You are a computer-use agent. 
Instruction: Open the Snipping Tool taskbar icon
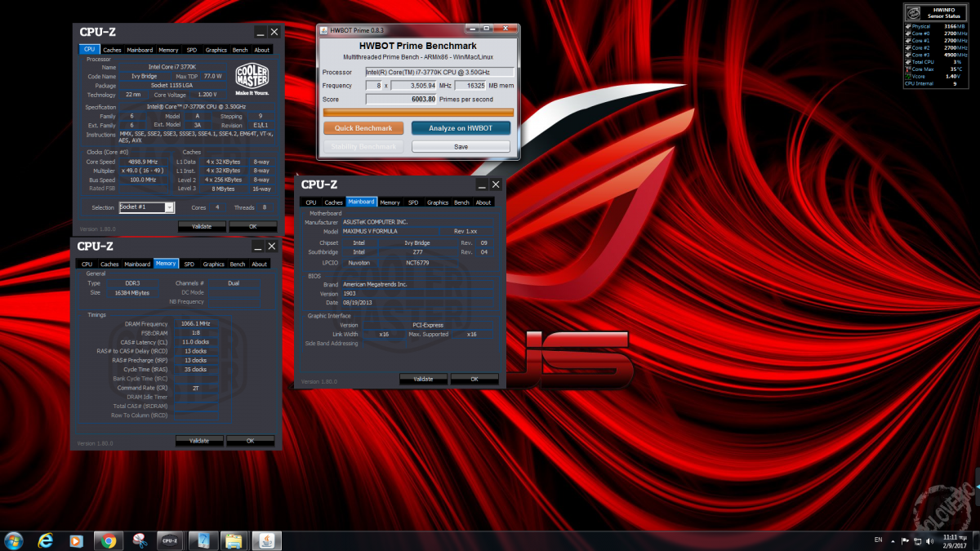[139, 540]
